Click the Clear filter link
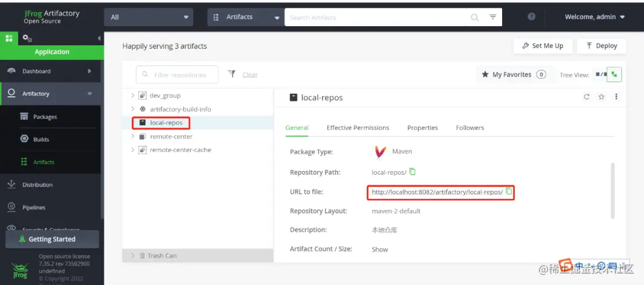This screenshot has width=644, height=285. click(250, 75)
